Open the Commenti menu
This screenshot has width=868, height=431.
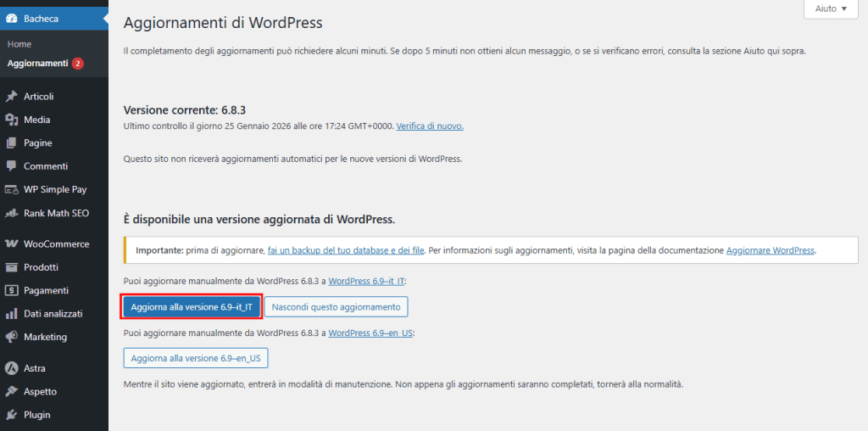pyautogui.click(x=54, y=166)
